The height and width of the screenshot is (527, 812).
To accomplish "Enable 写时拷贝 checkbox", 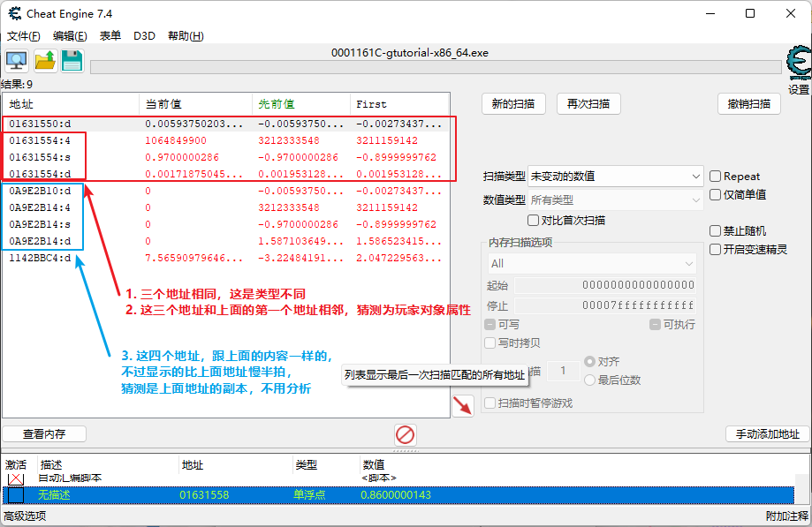I will pos(489,343).
